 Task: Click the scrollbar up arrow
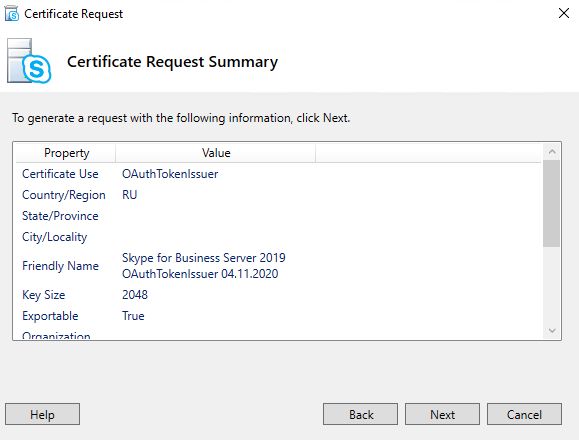pyautogui.click(x=552, y=152)
